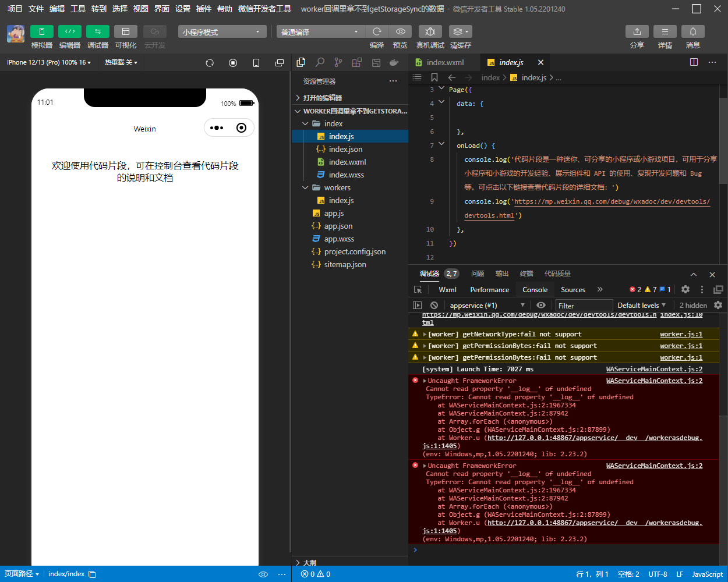Toggle the simulator phone device icon

(x=256, y=63)
